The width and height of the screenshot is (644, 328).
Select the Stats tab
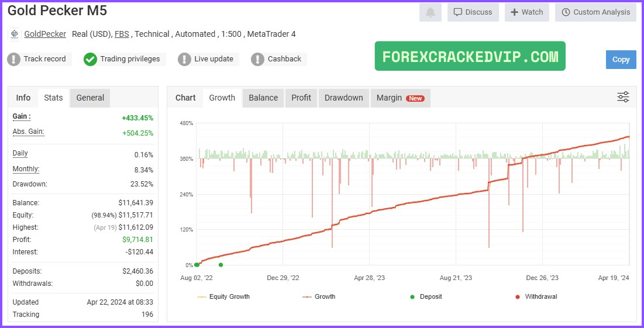click(53, 98)
